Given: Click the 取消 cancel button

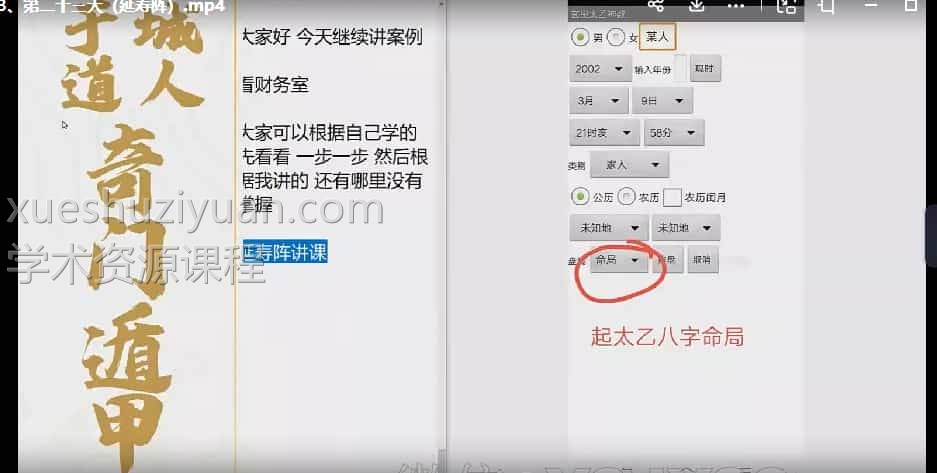Looking at the screenshot, I should point(703,260).
